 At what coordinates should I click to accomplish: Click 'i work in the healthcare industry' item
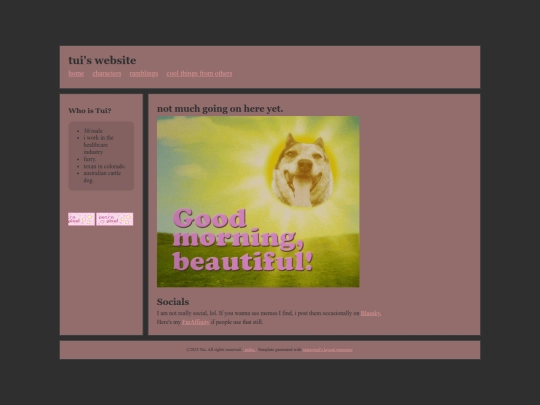[x=98, y=145]
